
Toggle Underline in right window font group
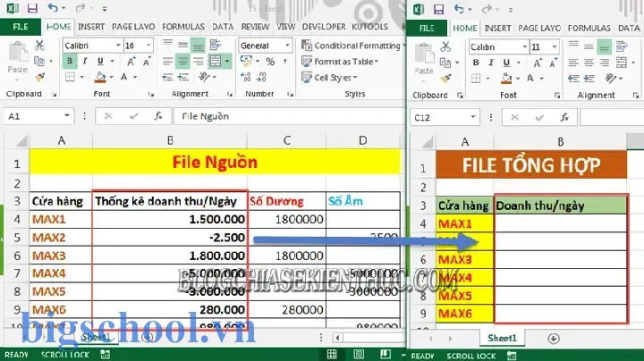506,63
